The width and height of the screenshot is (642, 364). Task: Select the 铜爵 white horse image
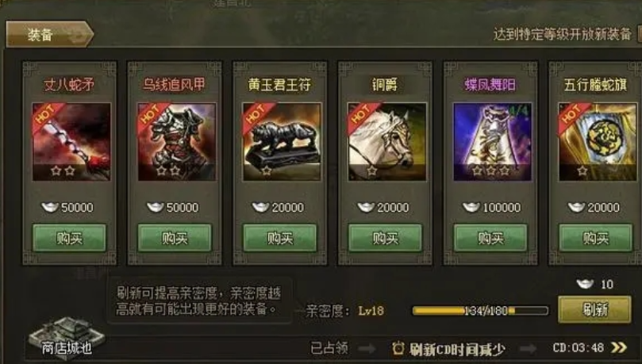coord(387,141)
